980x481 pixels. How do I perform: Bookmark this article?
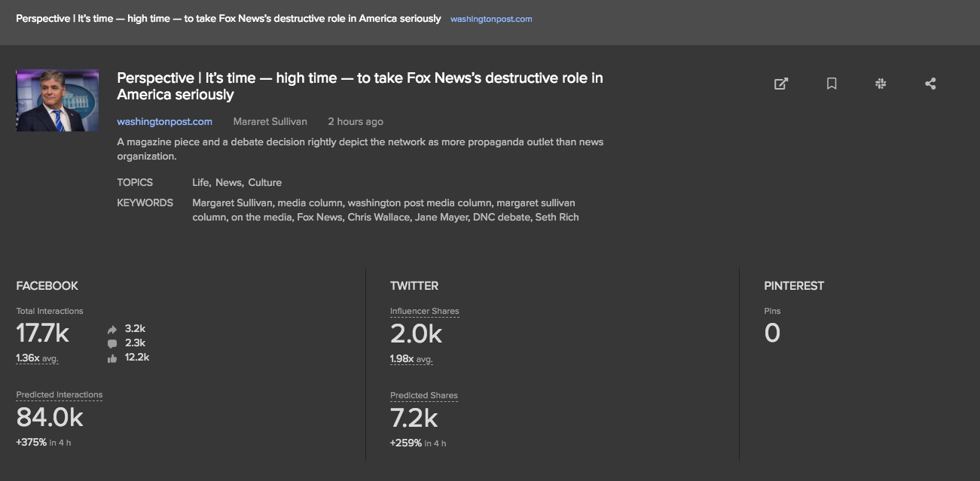point(832,84)
